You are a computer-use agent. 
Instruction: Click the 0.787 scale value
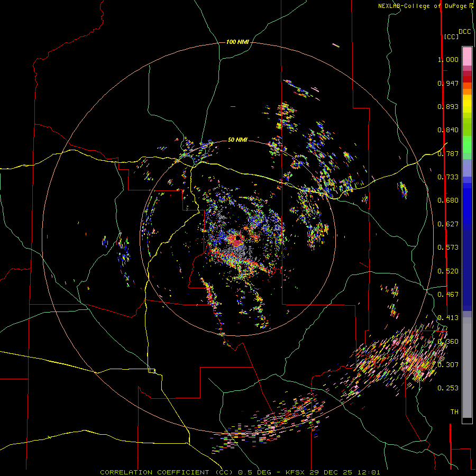click(448, 153)
